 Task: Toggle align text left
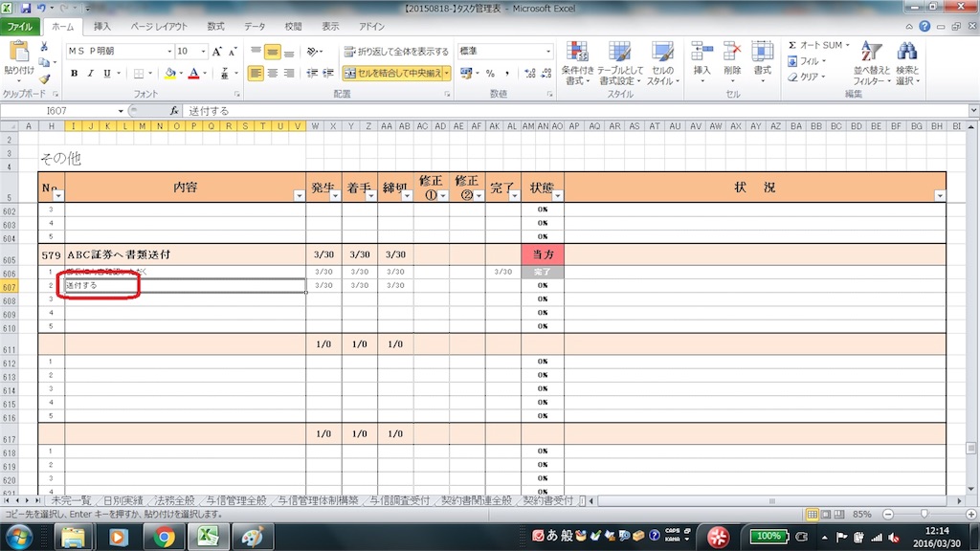(256, 73)
